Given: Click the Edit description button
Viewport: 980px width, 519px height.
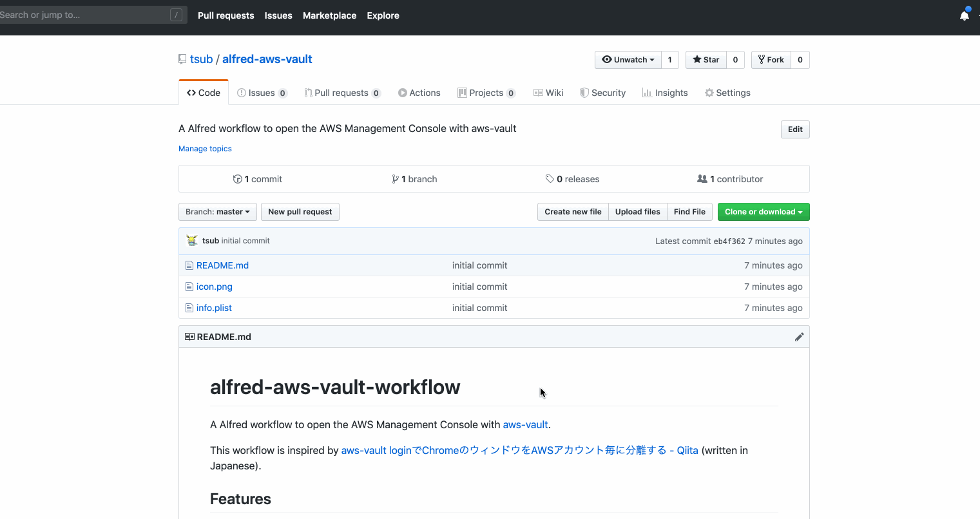Looking at the screenshot, I should pyautogui.click(x=795, y=129).
